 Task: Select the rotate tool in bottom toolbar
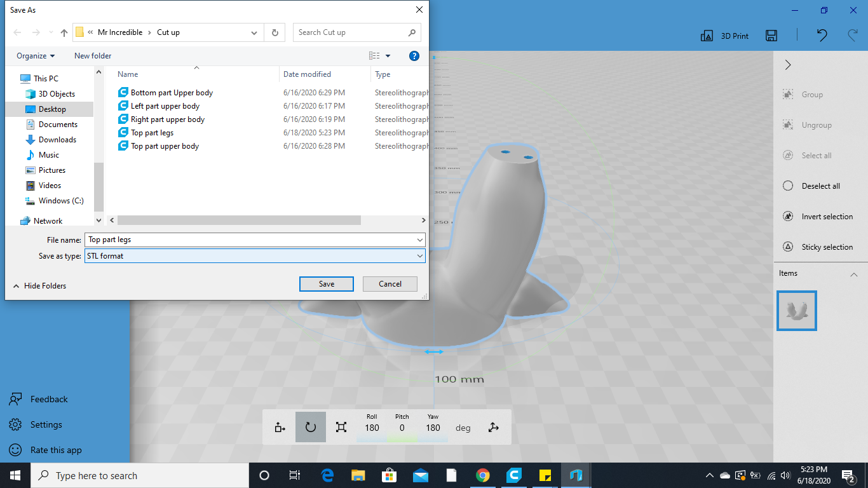point(311,427)
